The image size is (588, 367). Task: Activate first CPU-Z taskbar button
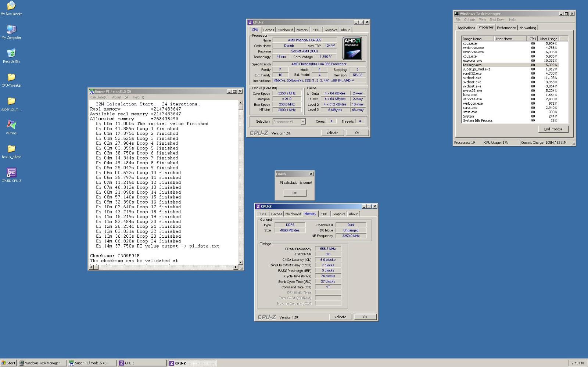142,363
